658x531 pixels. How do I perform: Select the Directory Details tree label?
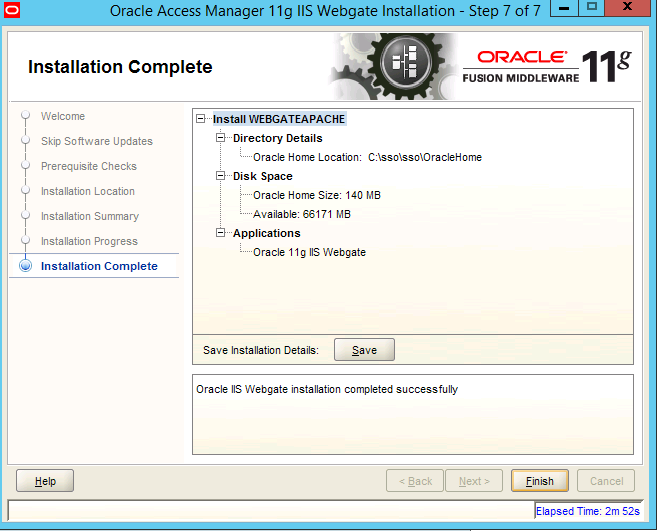(277, 138)
